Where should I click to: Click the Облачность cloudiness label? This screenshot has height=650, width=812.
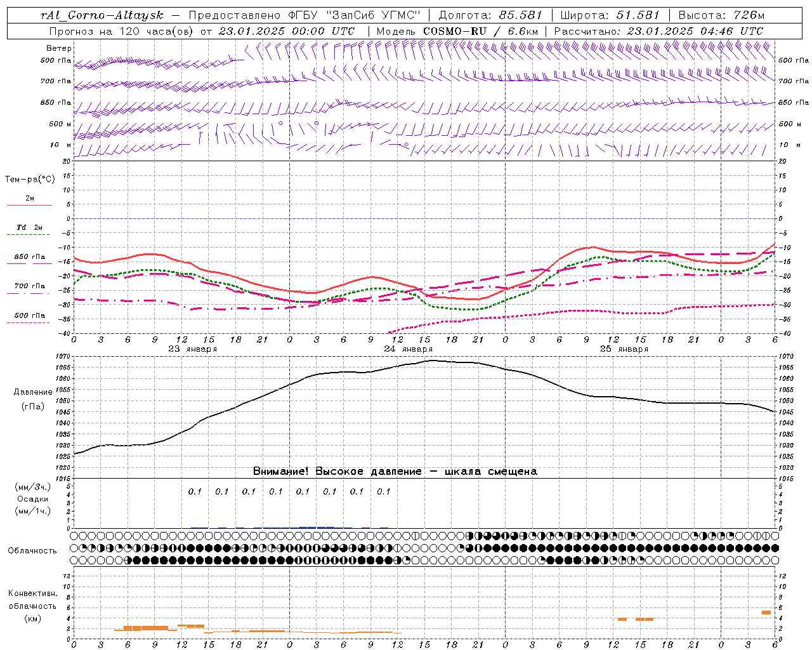(x=32, y=551)
